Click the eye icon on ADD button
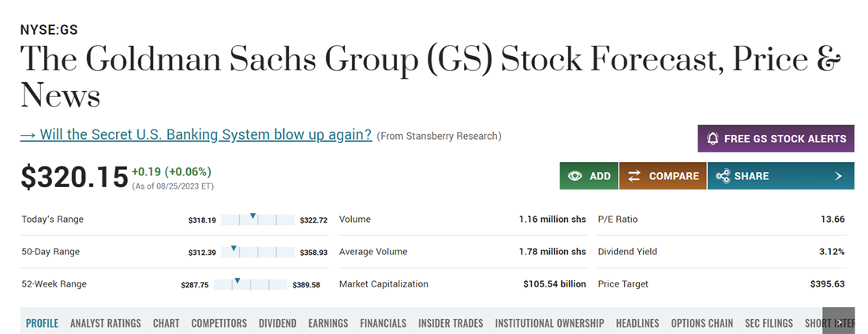 point(575,176)
